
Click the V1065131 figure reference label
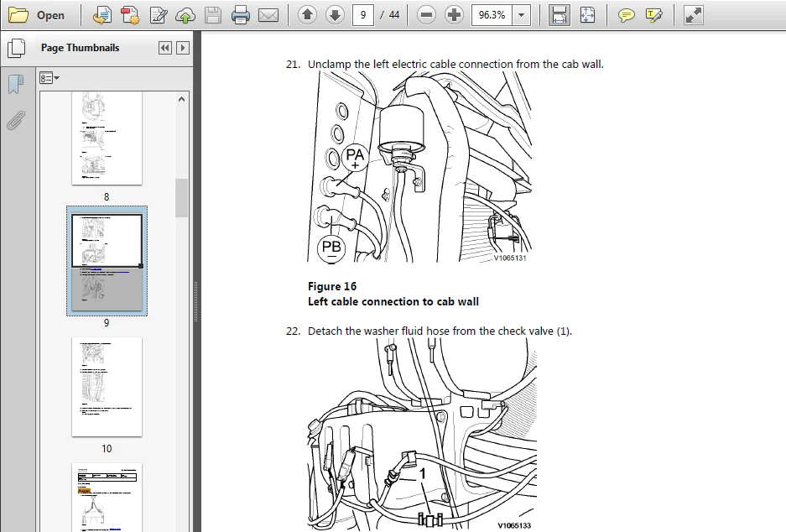(x=510, y=258)
